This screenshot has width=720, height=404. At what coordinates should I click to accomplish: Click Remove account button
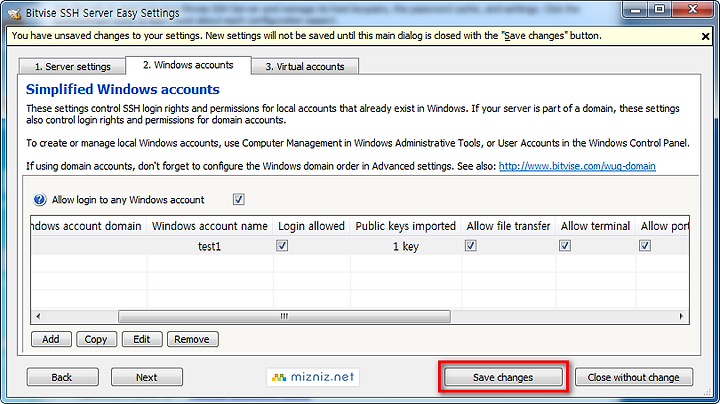[192, 339]
